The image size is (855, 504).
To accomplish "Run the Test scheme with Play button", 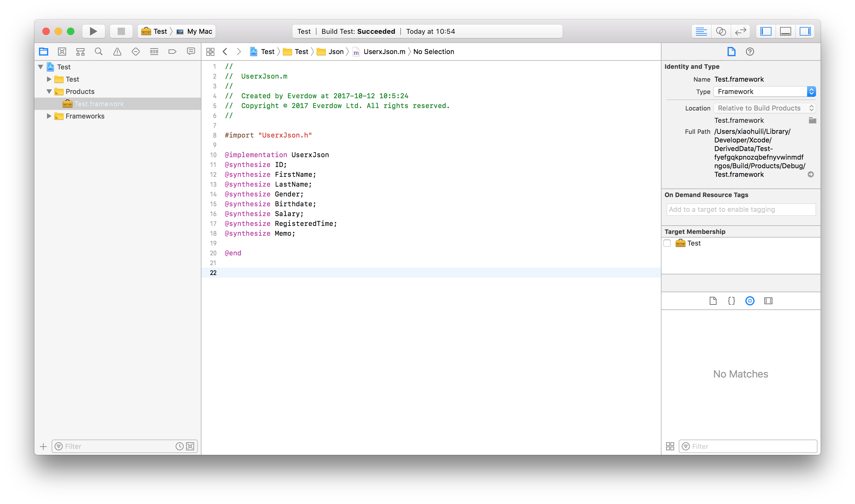I will click(93, 31).
